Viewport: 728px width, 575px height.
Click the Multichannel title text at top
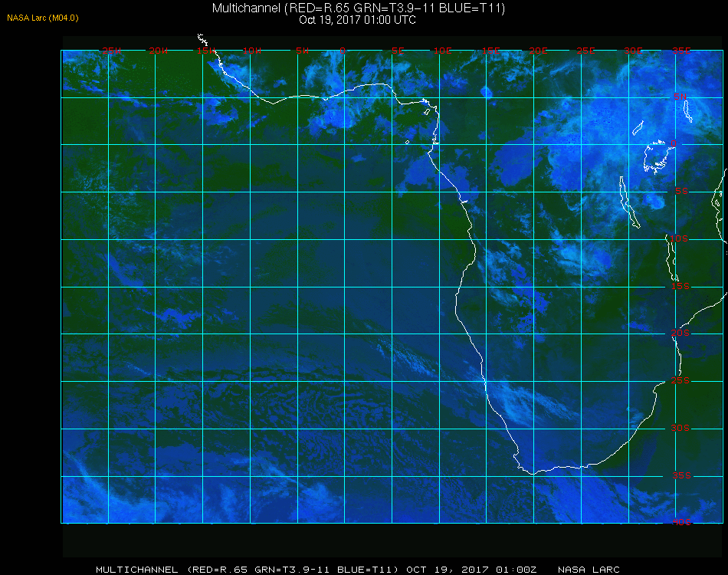click(x=358, y=8)
